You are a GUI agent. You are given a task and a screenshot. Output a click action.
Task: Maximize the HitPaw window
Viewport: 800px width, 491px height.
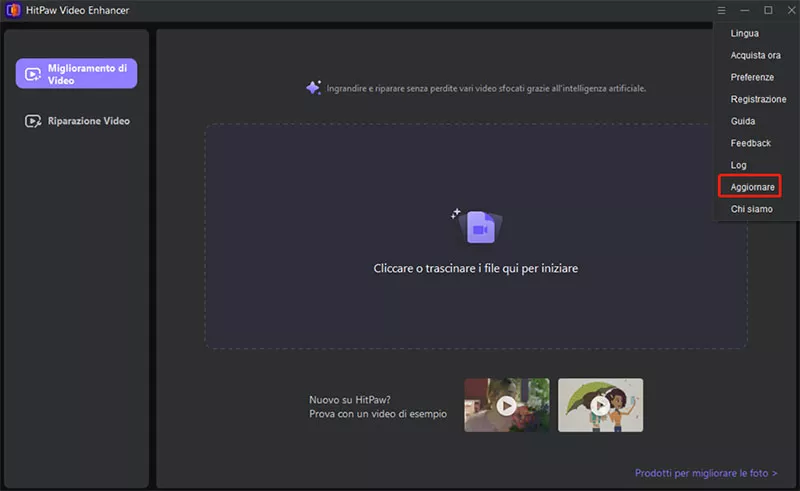(768, 10)
